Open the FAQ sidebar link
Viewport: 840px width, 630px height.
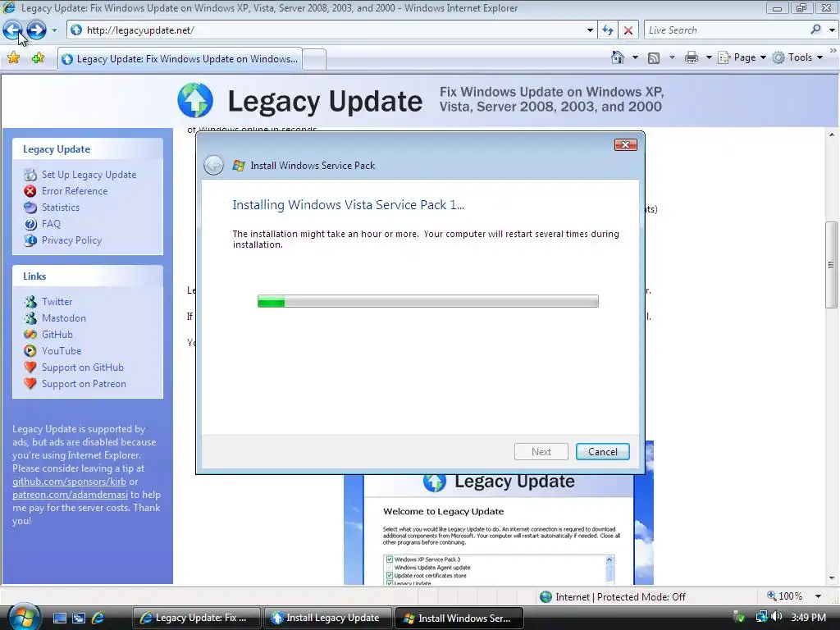coord(51,224)
